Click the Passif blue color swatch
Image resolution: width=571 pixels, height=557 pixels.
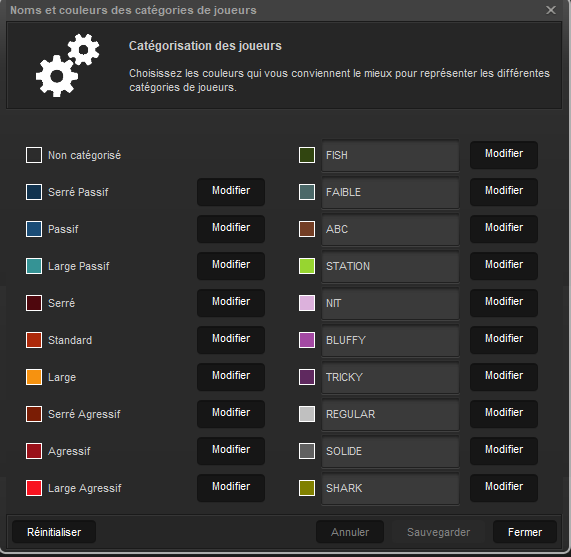pos(34,229)
